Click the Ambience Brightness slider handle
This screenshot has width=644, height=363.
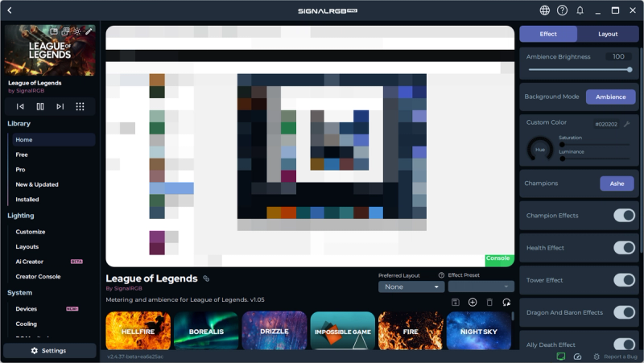click(x=630, y=70)
